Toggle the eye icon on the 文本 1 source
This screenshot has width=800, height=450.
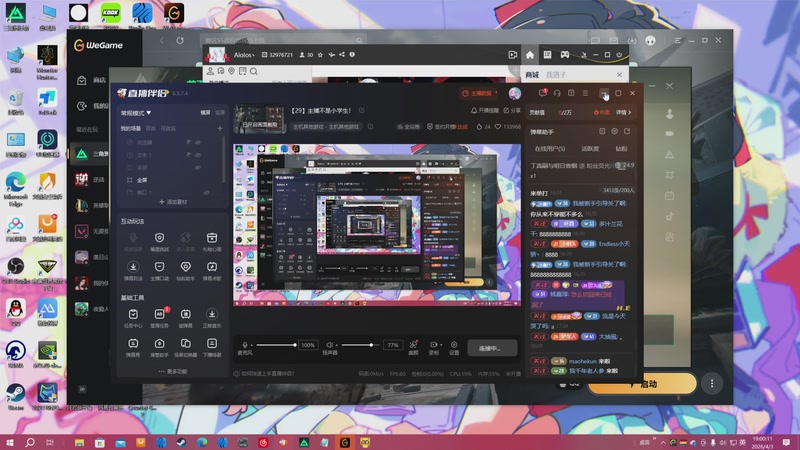[x=197, y=155]
